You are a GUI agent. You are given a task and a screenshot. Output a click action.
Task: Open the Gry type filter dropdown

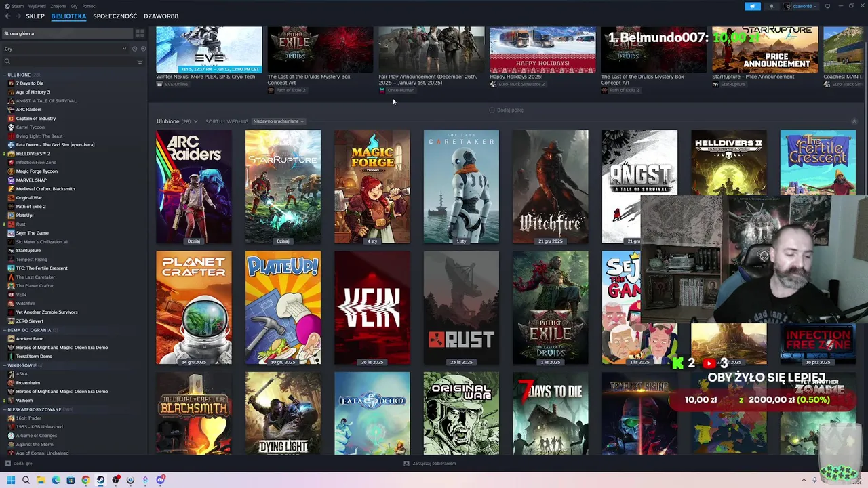point(65,49)
